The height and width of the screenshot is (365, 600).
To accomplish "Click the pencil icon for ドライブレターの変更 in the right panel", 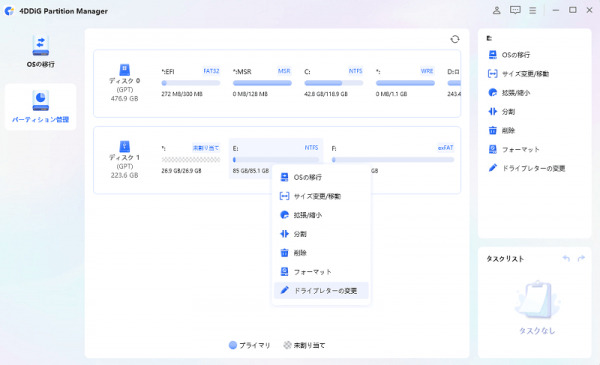I will pos(492,168).
